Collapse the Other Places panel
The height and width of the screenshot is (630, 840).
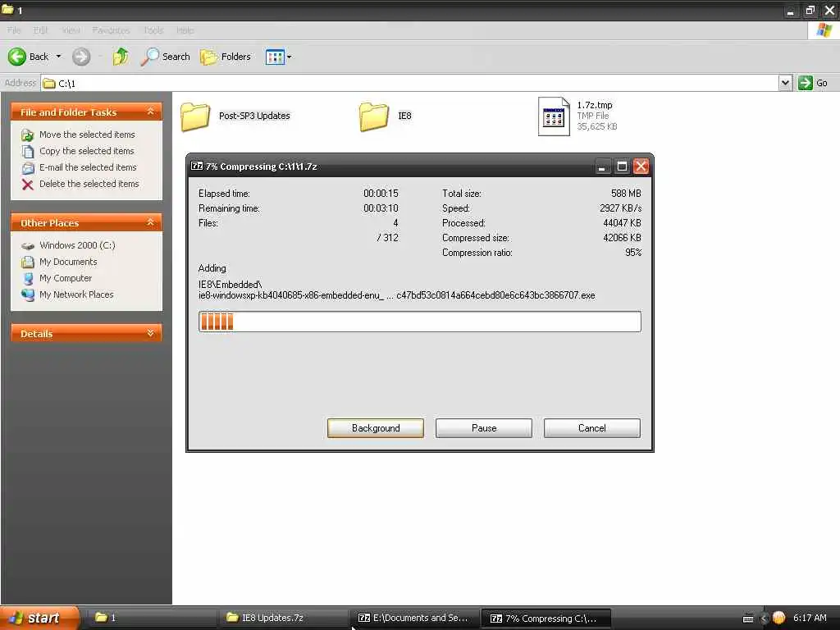tap(151, 221)
